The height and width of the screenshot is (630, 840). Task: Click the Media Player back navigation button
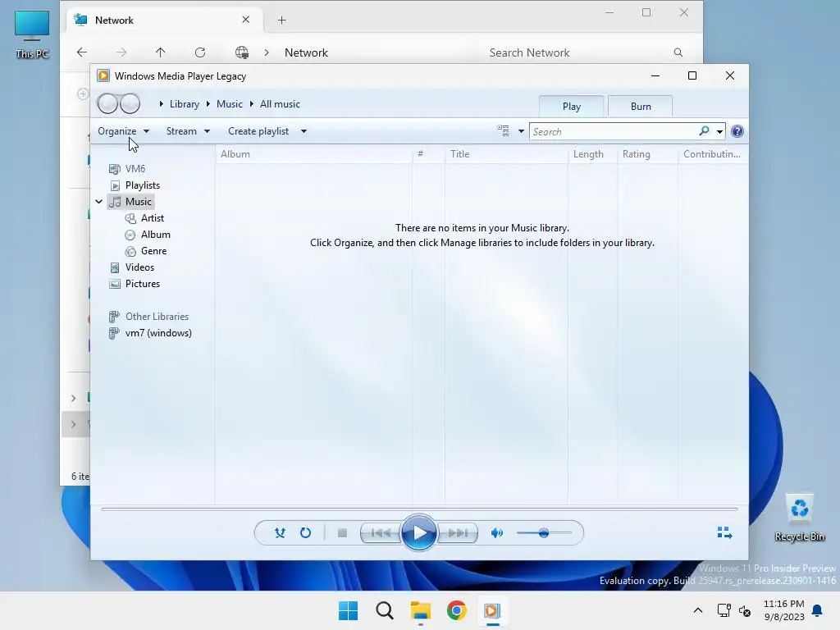[x=107, y=103]
